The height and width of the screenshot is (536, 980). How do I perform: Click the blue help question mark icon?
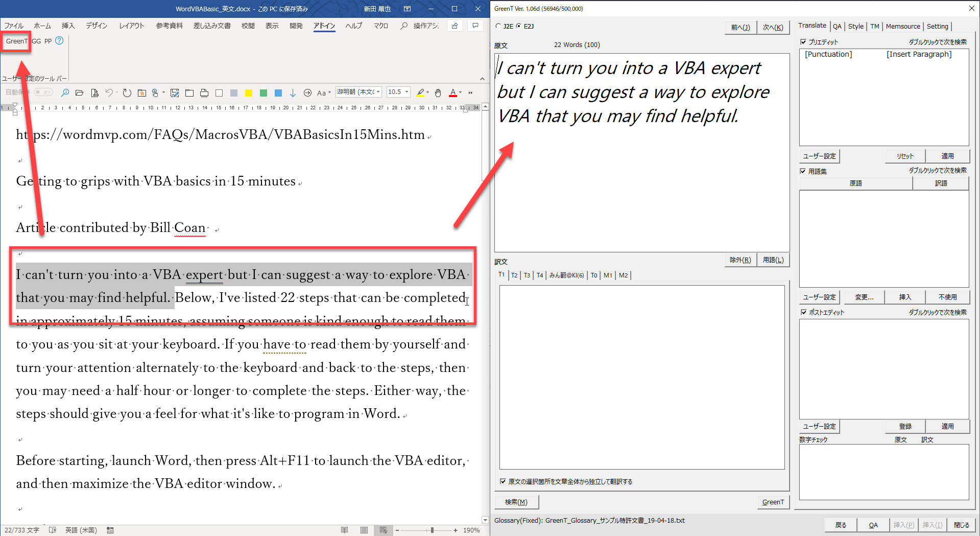coord(59,40)
